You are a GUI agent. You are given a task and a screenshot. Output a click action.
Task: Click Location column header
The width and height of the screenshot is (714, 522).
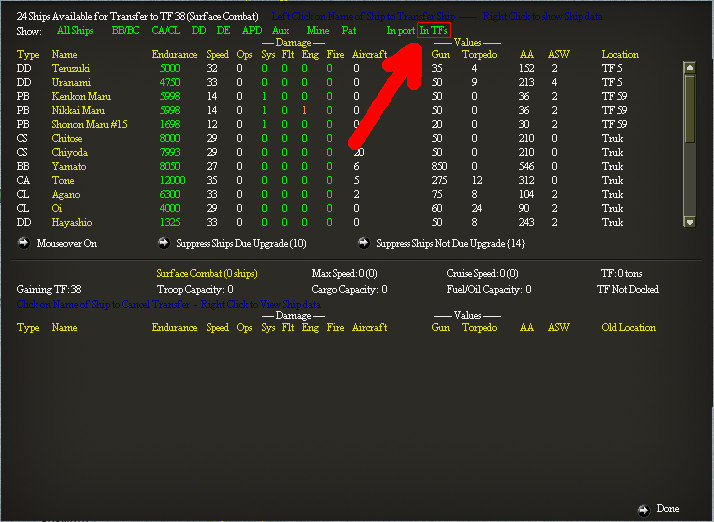pos(620,55)
